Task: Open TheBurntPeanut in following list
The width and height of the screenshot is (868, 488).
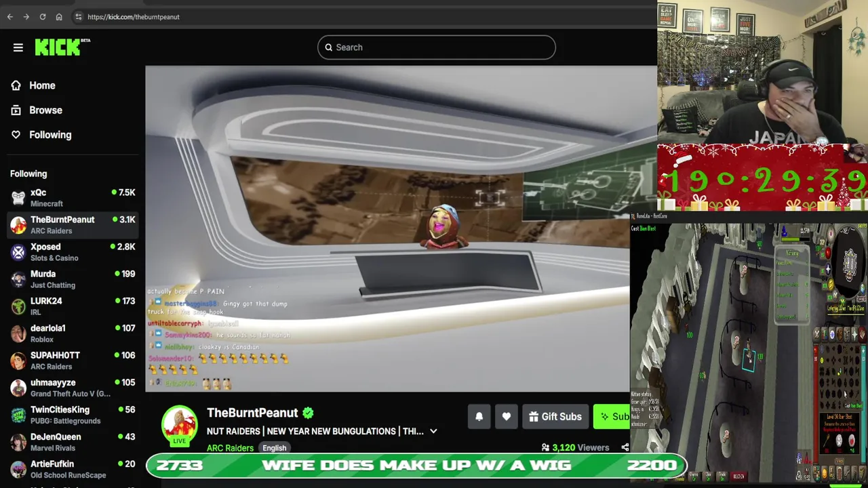Action: [x=73, y=225]
